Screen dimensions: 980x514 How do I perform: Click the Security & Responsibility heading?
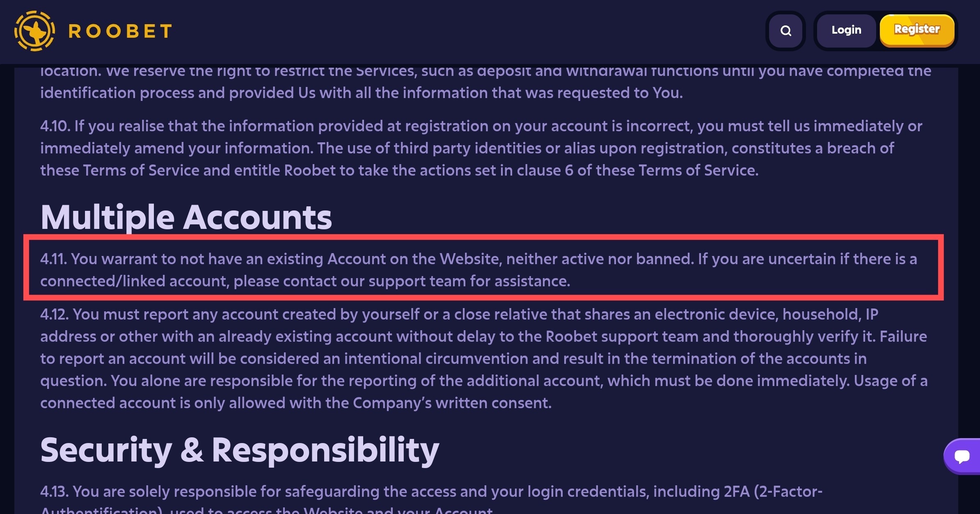click(x=240, y=450)
